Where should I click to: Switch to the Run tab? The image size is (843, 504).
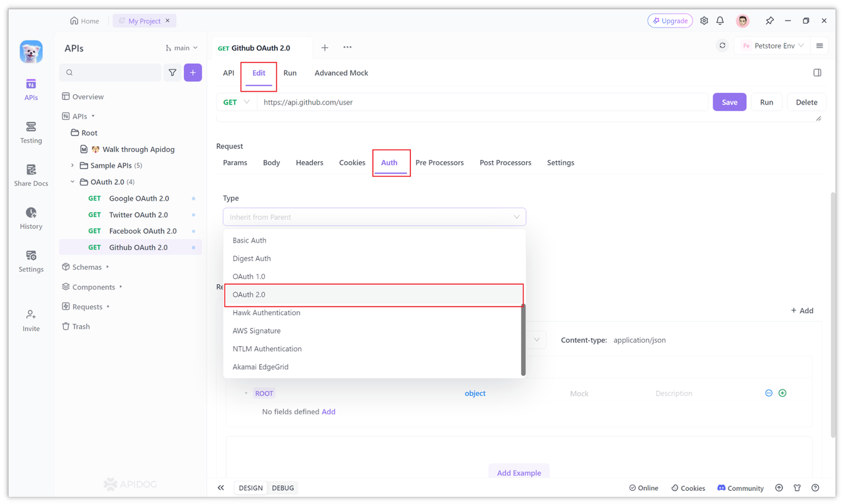click(x=290, y=73)
